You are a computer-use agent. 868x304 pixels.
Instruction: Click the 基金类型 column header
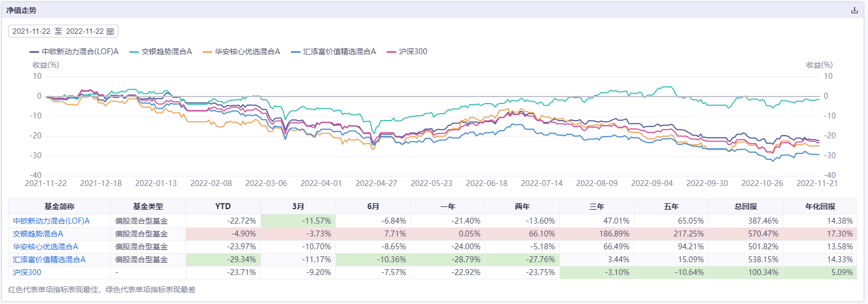[148, 206]
